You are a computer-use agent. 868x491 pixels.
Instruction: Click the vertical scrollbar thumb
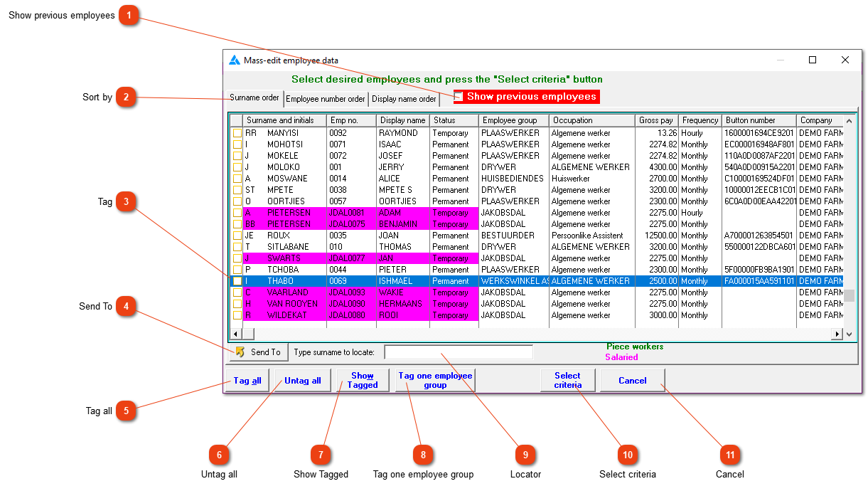(x=849, y=296)
